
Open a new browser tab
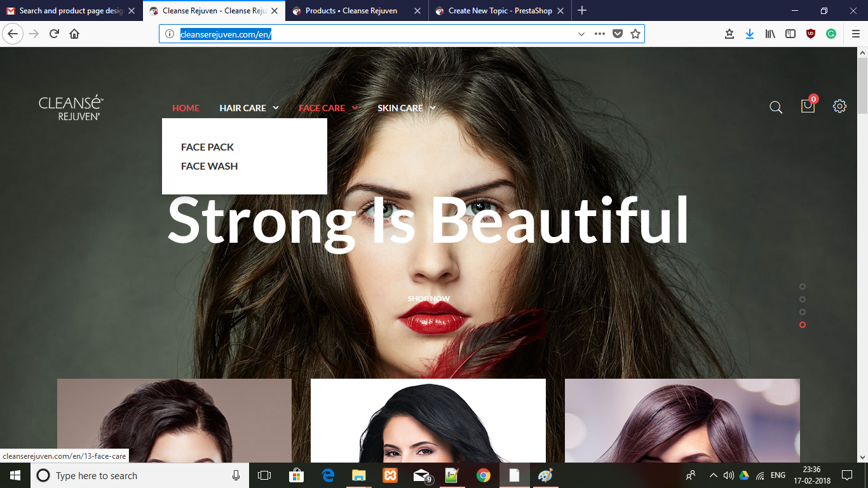point(582,10)
